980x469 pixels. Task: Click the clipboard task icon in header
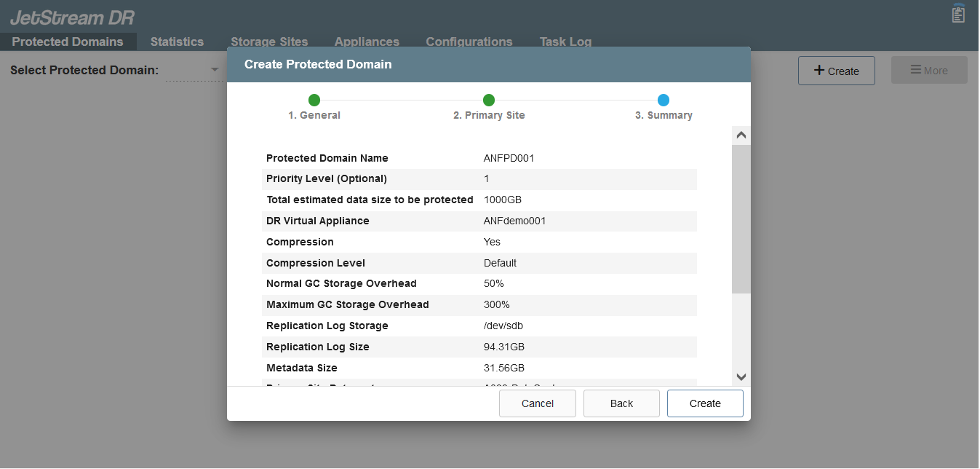pos(958,14)
